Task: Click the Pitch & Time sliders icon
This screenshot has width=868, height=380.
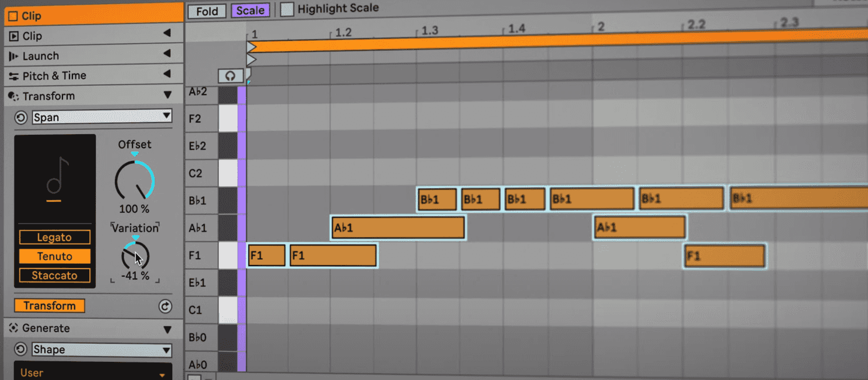Action: pyautogui.click(x=13, y=75)
